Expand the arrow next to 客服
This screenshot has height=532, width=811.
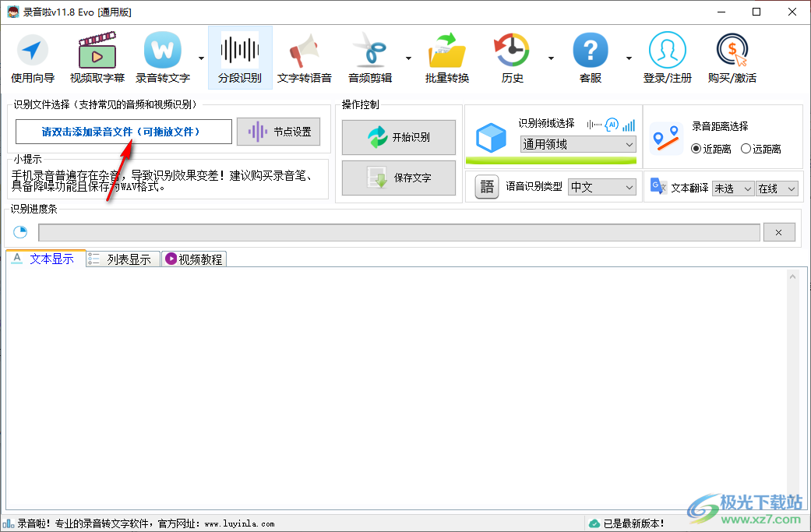[x=629, y=58]
